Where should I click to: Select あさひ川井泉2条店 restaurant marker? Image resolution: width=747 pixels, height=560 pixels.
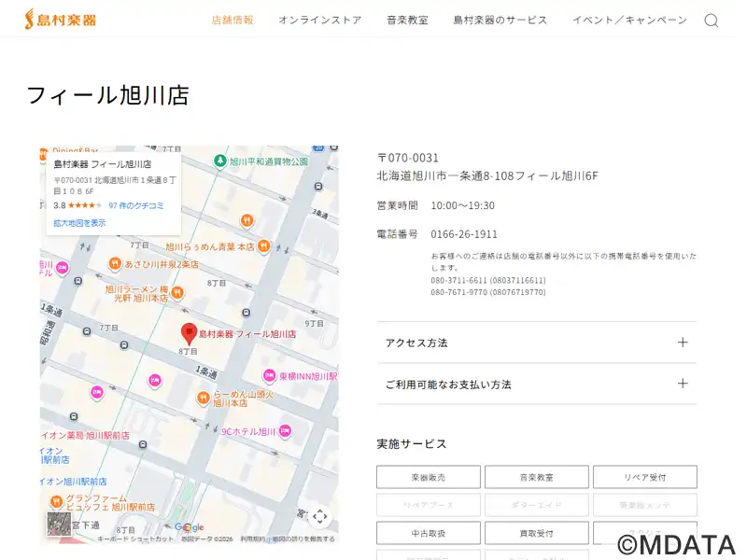[116, 264]
